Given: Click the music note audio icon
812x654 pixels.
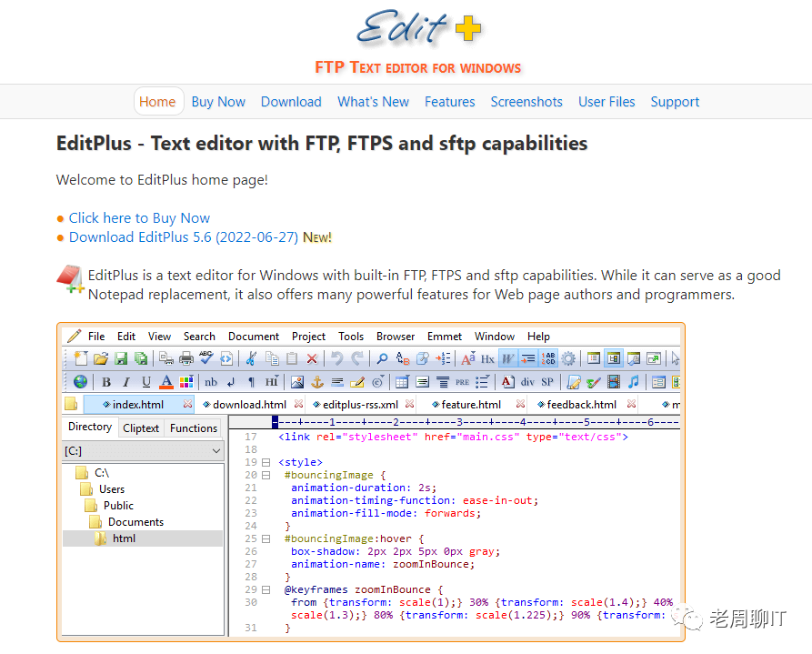Looking at the screenshot, I should (634, 382).
